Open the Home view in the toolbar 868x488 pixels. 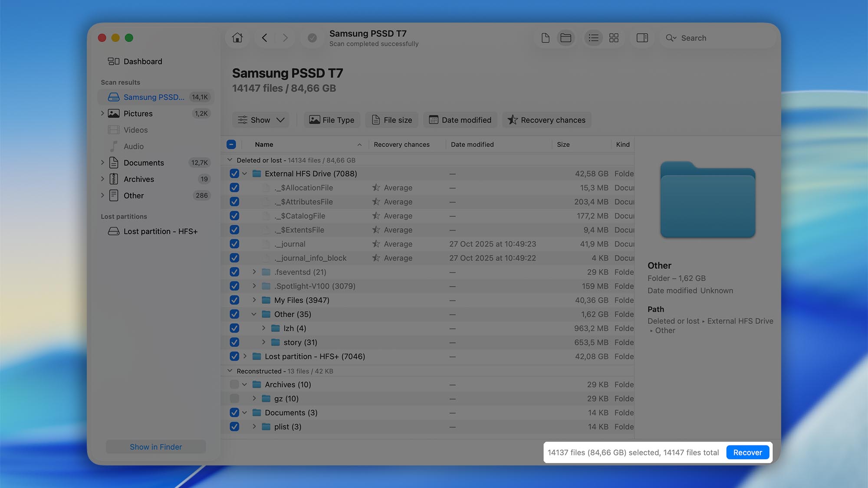click(x=237, y=38)
